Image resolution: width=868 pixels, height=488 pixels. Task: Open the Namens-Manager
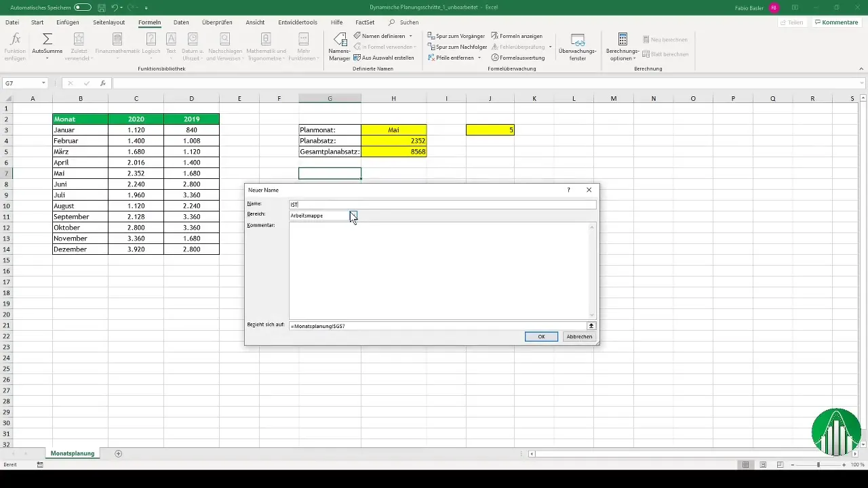click(339, 47)
